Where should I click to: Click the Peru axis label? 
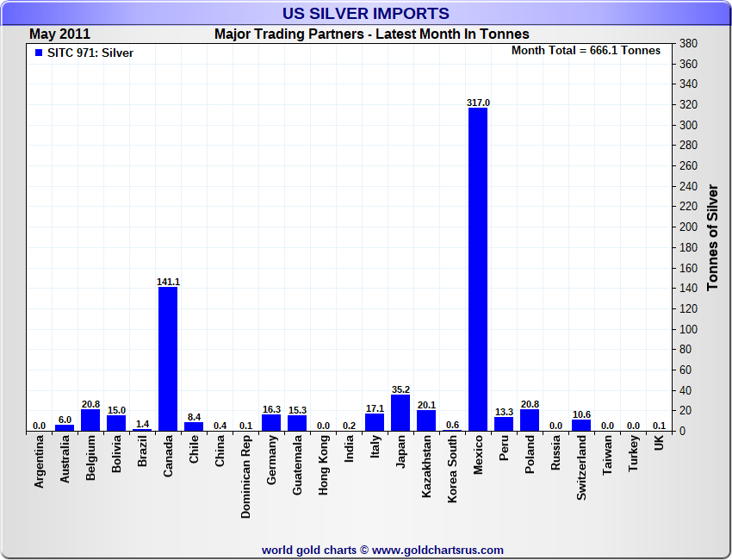504,447
